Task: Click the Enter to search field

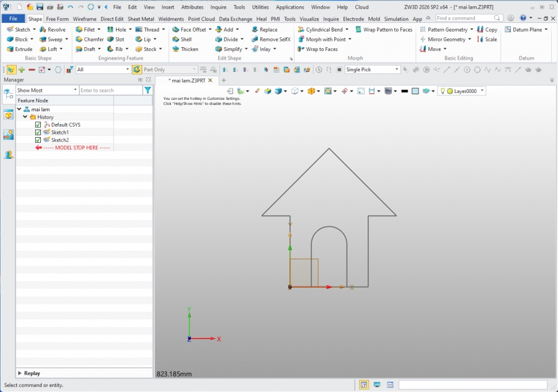Action: 110,91
